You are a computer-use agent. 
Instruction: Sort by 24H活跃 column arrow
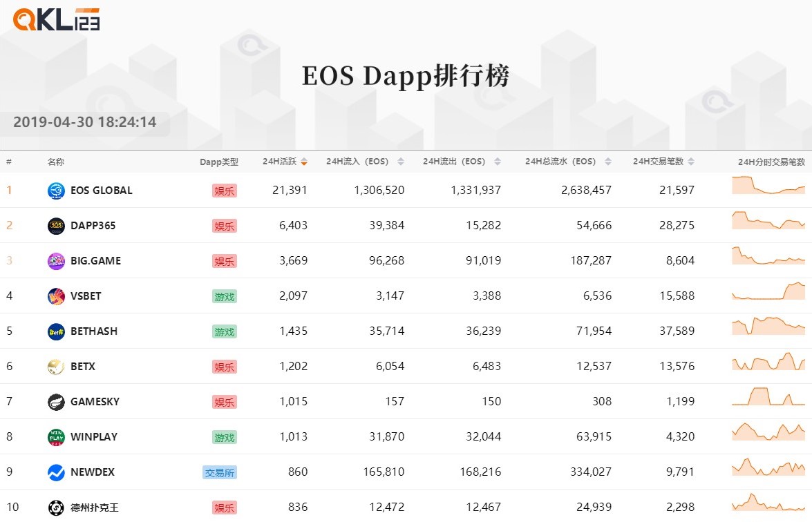click(304, 162)
